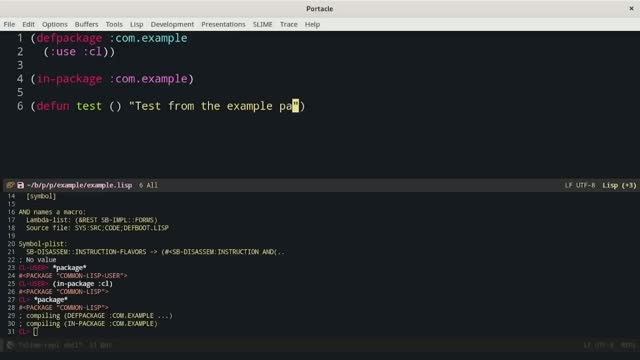640x360 pixels.
Task: Click the save-state icon before example.lisp
Action: [x=20, y=185]
